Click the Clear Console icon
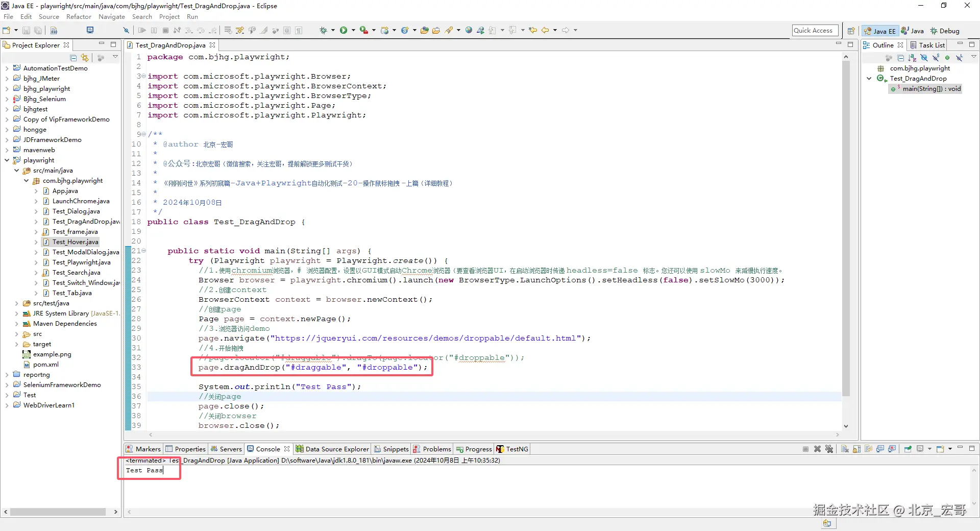This screenshot has width=980, height=531. point(845,449)
